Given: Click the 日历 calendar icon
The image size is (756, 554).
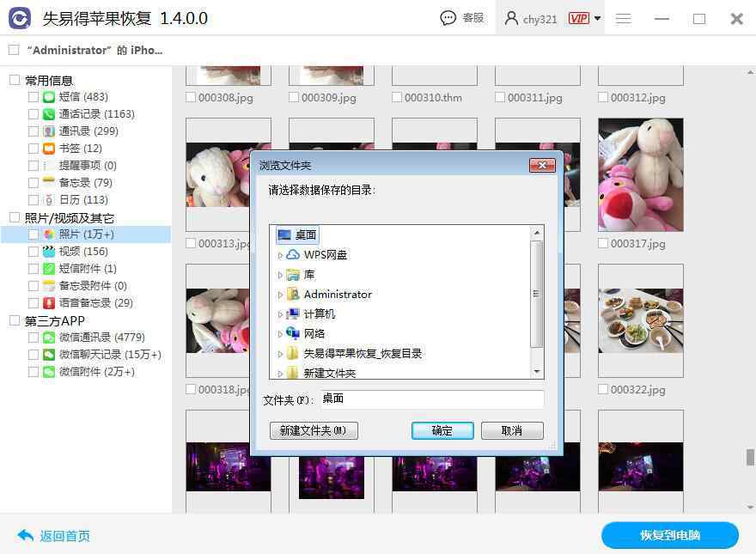Looking at the screenshot, I should coord(49,200).
